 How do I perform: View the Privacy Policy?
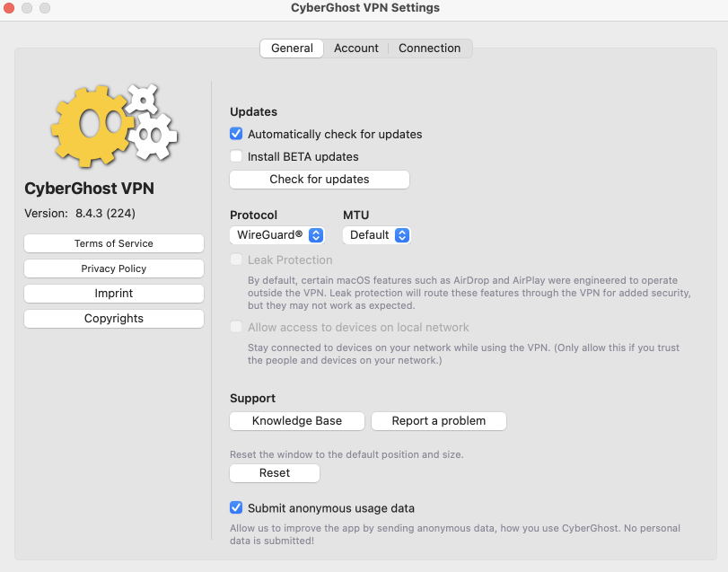point(113,268)
